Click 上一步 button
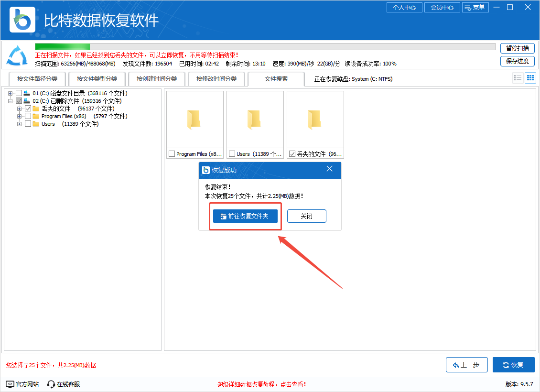 (x=466, y=365)
